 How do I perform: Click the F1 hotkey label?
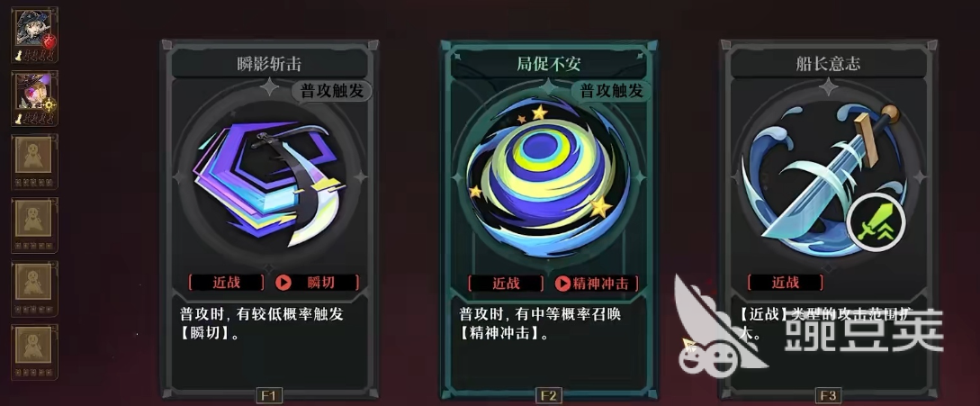(269, 395)
